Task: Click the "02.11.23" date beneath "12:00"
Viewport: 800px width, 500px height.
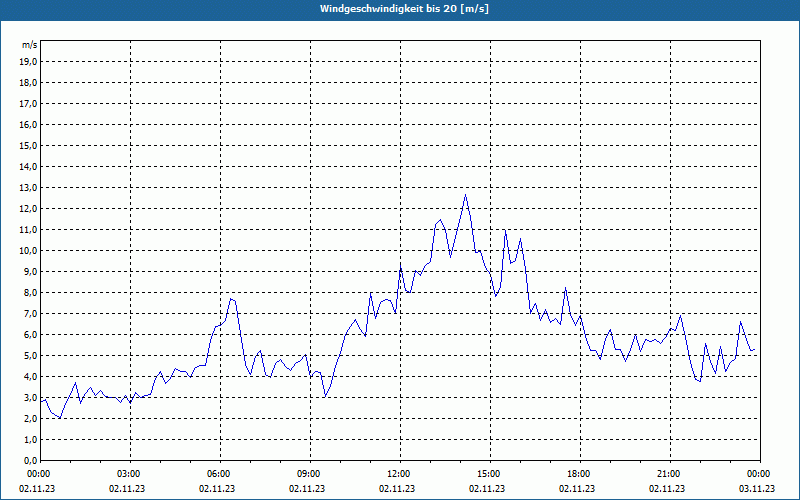Action: pos(397,488)
